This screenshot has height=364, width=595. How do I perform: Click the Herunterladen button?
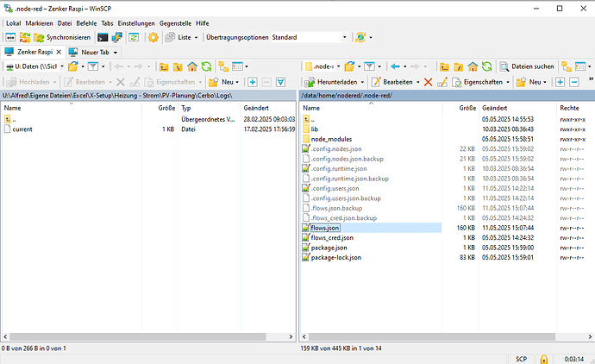(331, 82)
